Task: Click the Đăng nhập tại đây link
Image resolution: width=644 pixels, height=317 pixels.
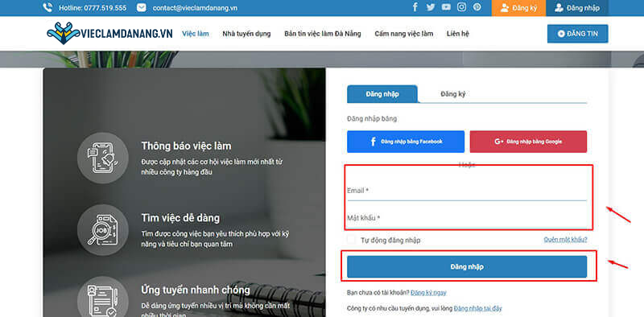Action: (478, 308)
